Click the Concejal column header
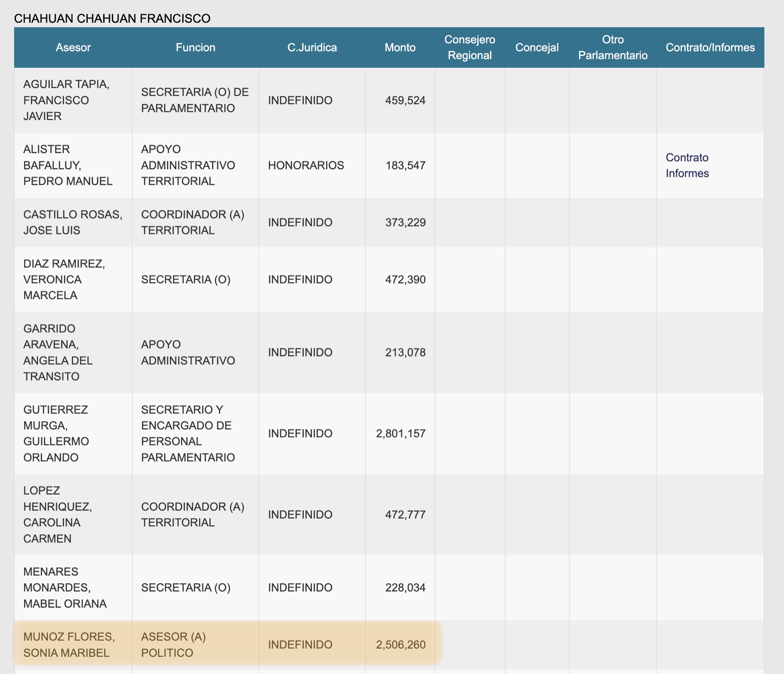Image resolution: width=784 pixels, height=674 pixels. [x=537, y=47]
